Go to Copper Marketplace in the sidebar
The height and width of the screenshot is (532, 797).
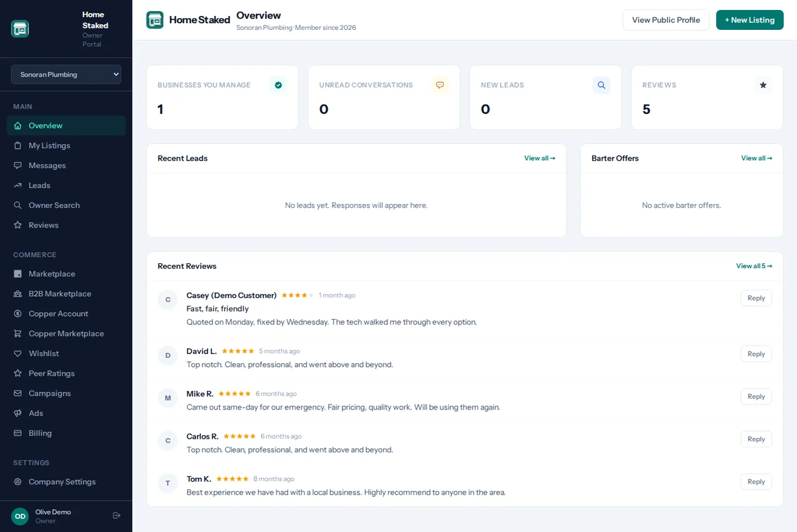(66, 334)
